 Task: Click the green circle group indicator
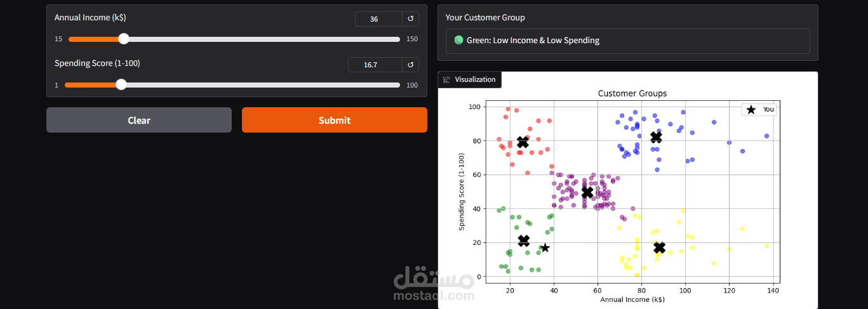(x=459, y=41)
